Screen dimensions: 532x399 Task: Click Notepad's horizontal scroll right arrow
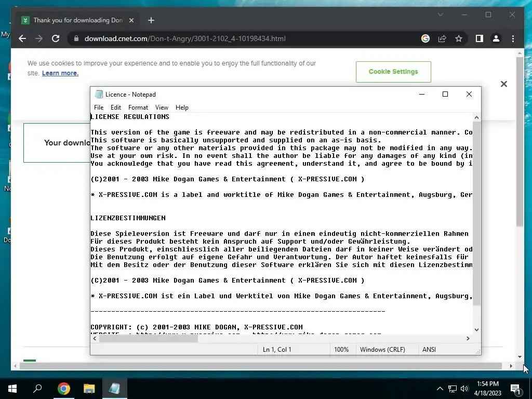(468, 338)
